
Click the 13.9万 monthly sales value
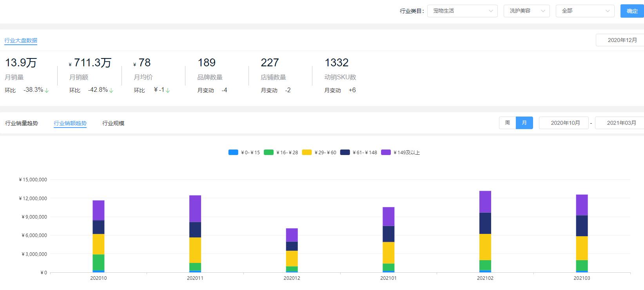(x=21, y=63)
